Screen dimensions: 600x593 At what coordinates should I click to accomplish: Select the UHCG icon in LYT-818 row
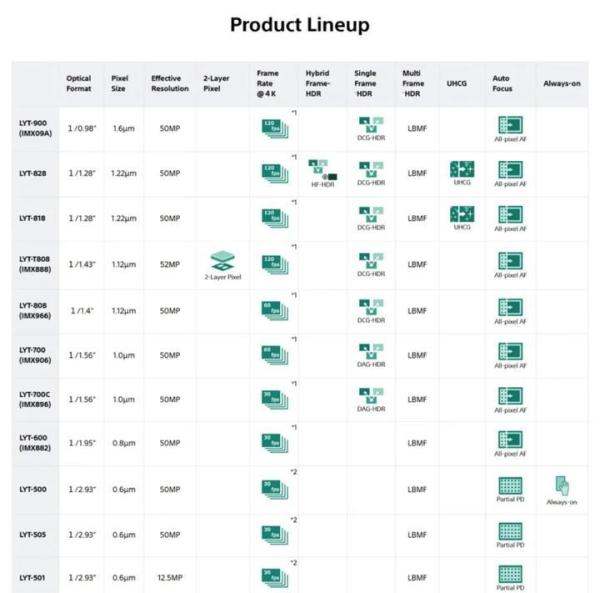tap(461, 214)
